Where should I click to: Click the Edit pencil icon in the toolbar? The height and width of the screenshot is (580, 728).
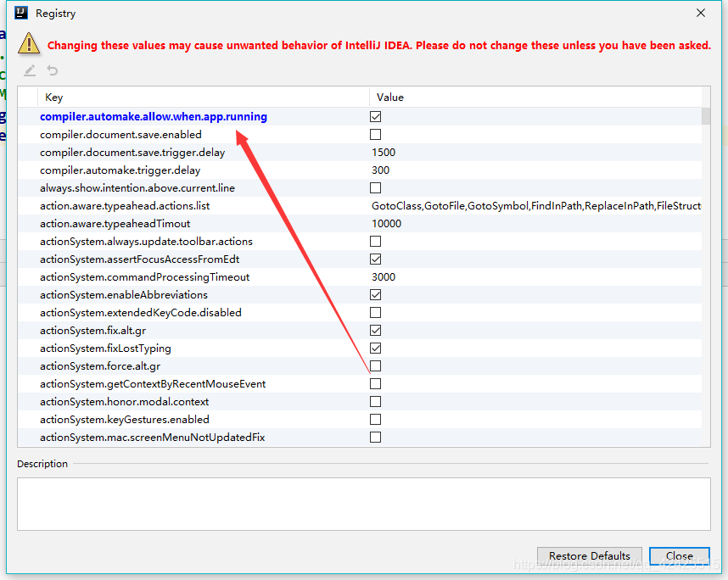click(x=30, y=70)
